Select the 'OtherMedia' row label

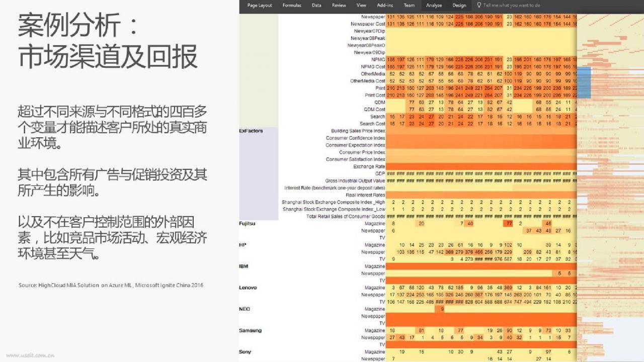point(373,74)
